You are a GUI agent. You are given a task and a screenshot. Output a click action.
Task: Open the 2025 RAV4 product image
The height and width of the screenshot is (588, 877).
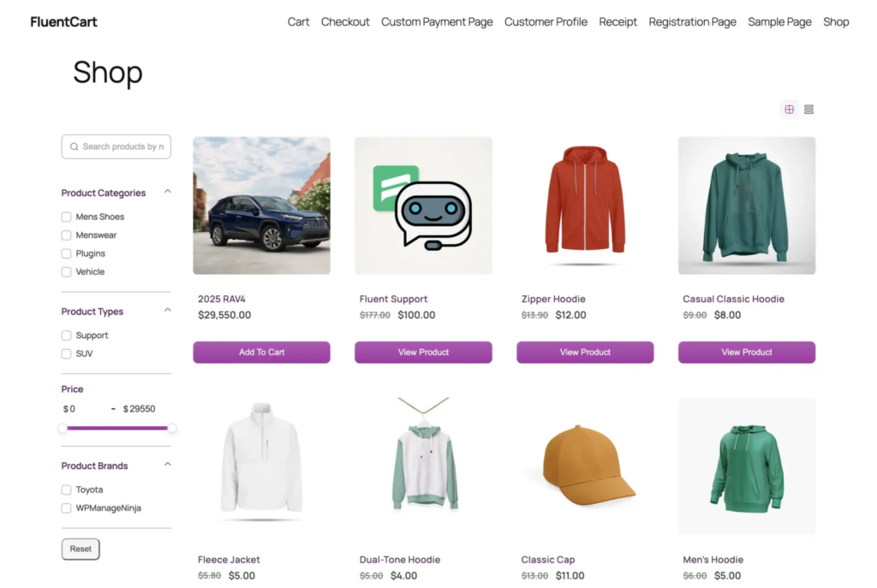[x=261, y=205]
